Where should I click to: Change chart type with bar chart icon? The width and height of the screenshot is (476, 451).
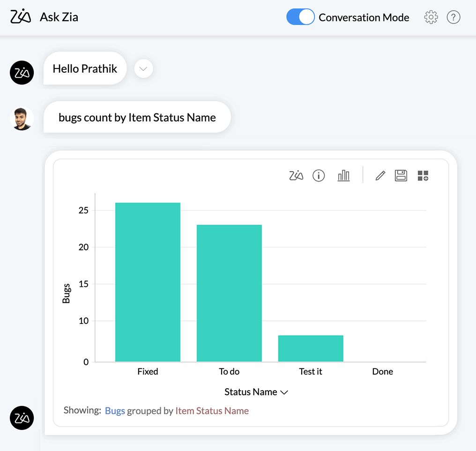point(343,176)
